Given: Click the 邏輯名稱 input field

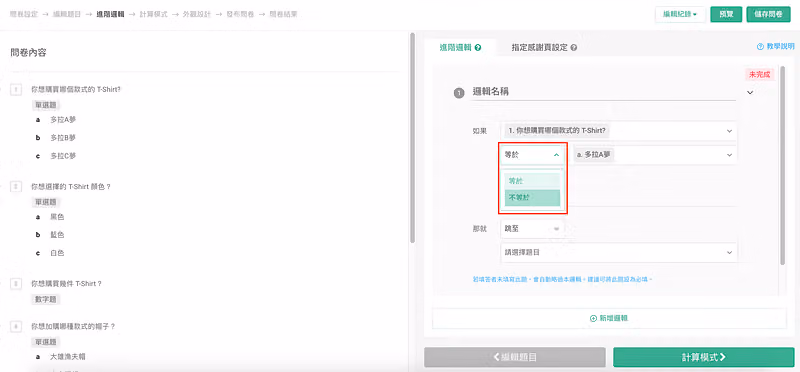Looking at the screenshot, I should [x=604, y=92].
